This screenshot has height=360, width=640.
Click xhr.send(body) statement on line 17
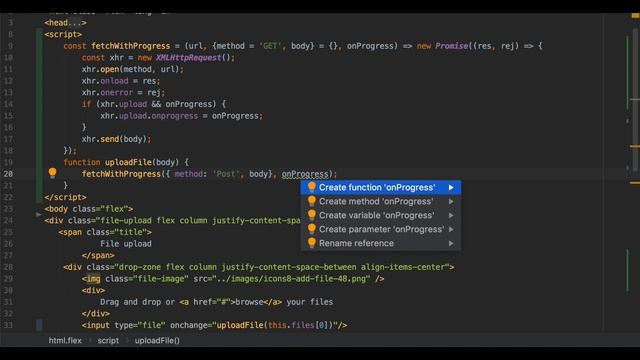(x=116, y=139)
